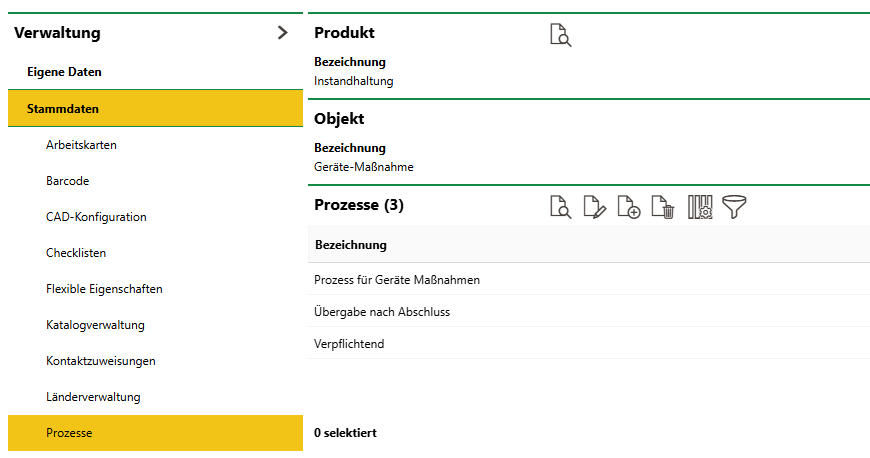
Task: Collapse the Verwaltung panel with the chevron
Action: coord(282,33)
